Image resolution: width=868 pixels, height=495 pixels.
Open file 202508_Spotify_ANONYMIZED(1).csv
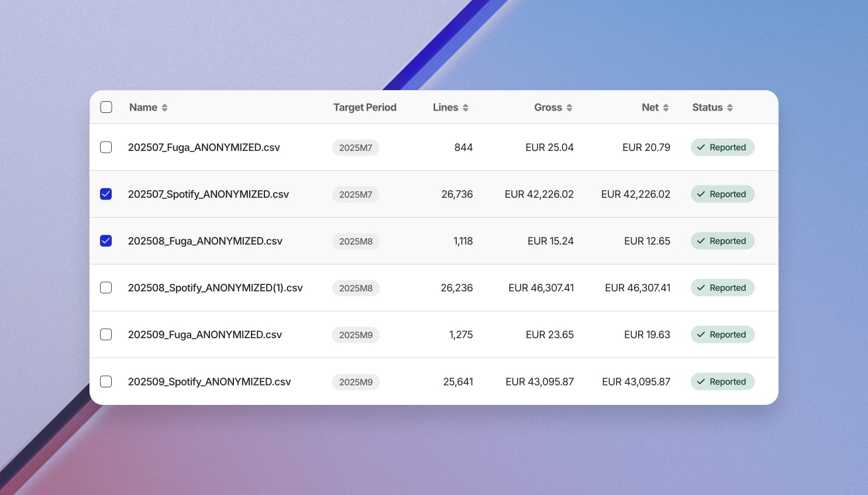click(215, 288)
